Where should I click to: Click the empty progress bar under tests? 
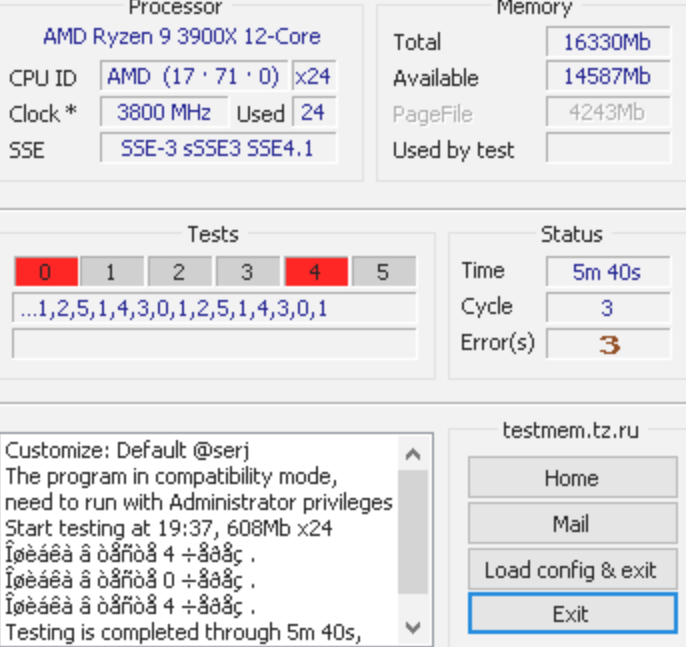214,344
